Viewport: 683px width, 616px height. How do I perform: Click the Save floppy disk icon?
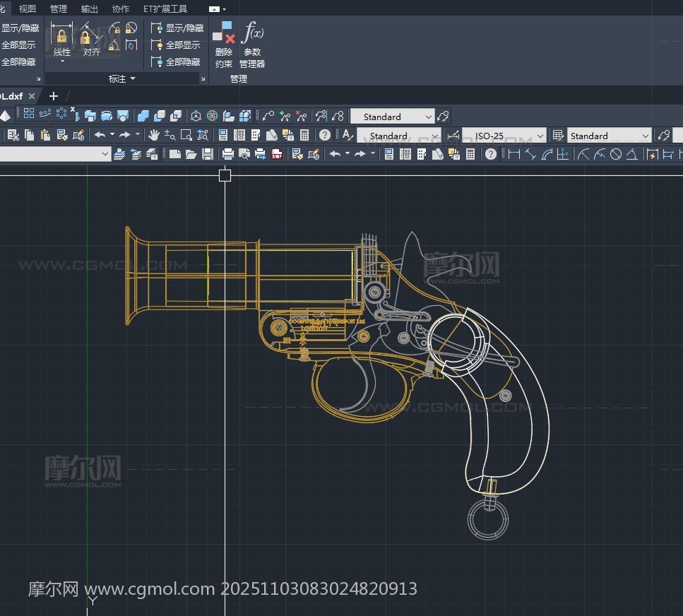[x=208, y=154]
